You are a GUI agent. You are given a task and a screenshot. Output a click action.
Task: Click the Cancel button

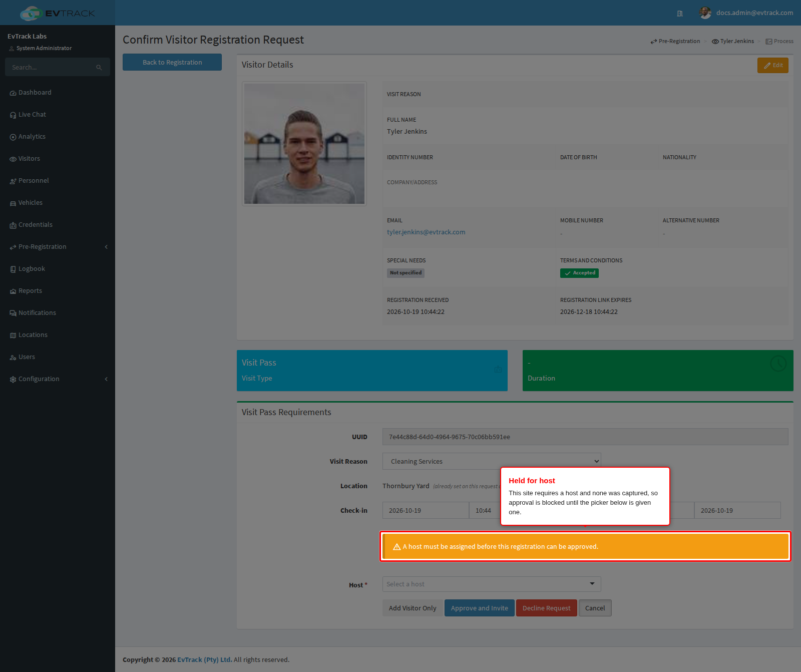(595, 608)
